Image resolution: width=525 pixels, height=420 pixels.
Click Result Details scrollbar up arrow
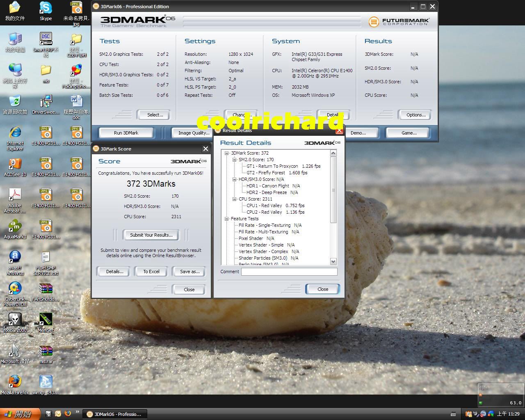[x=333, y=153]
